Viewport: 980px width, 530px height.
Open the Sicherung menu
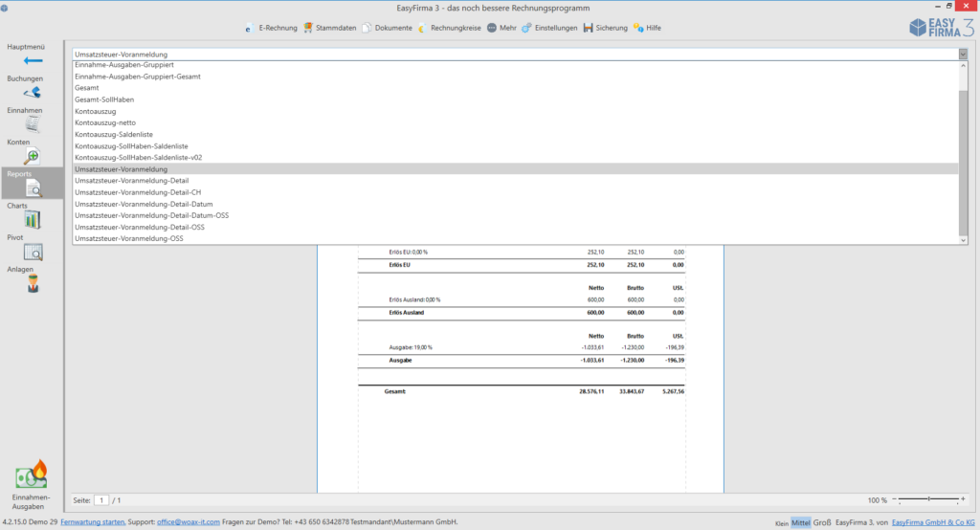coord(612,28)
